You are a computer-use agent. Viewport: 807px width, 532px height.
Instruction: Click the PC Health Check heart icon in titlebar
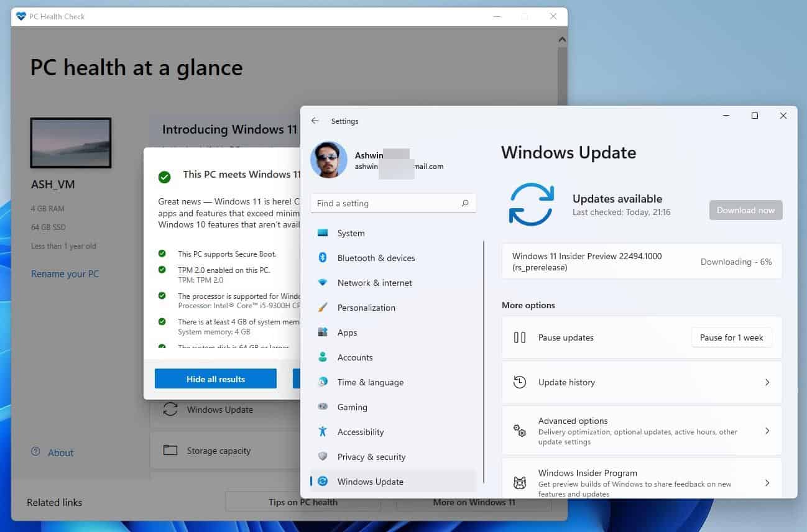pyautogui.click(x=21, y=16)
